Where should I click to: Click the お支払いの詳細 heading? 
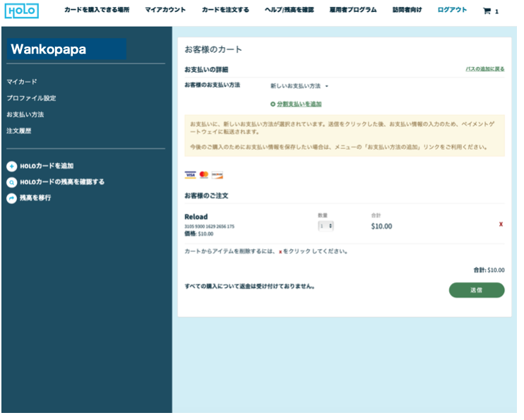point(206,69)
